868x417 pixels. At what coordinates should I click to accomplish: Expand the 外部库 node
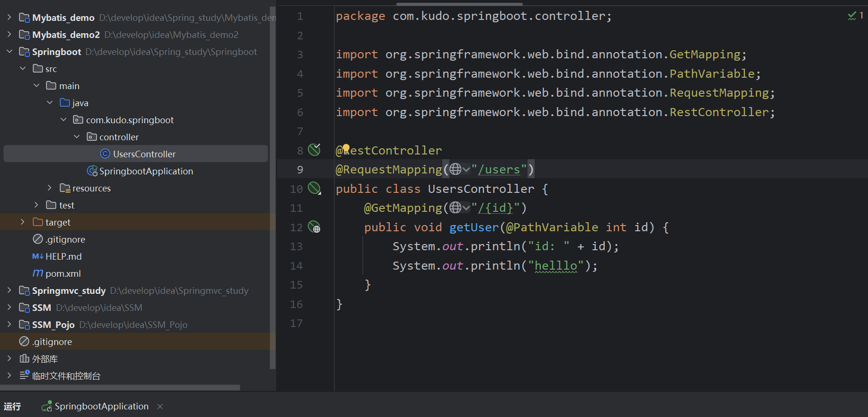pos(9,359)
